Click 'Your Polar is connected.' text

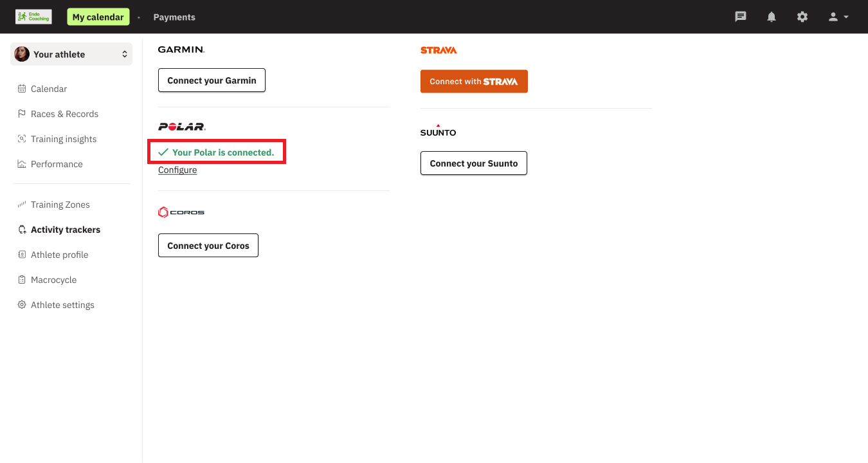[223, 152]
